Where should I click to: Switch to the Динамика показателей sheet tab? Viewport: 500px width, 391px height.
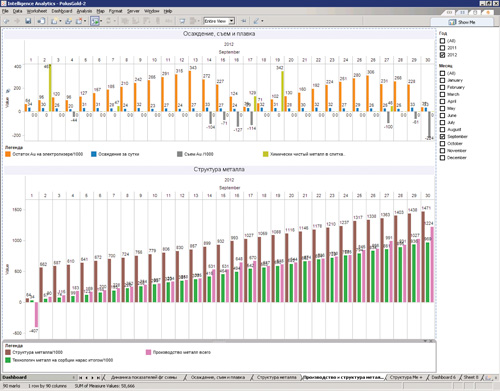[144, 377]
